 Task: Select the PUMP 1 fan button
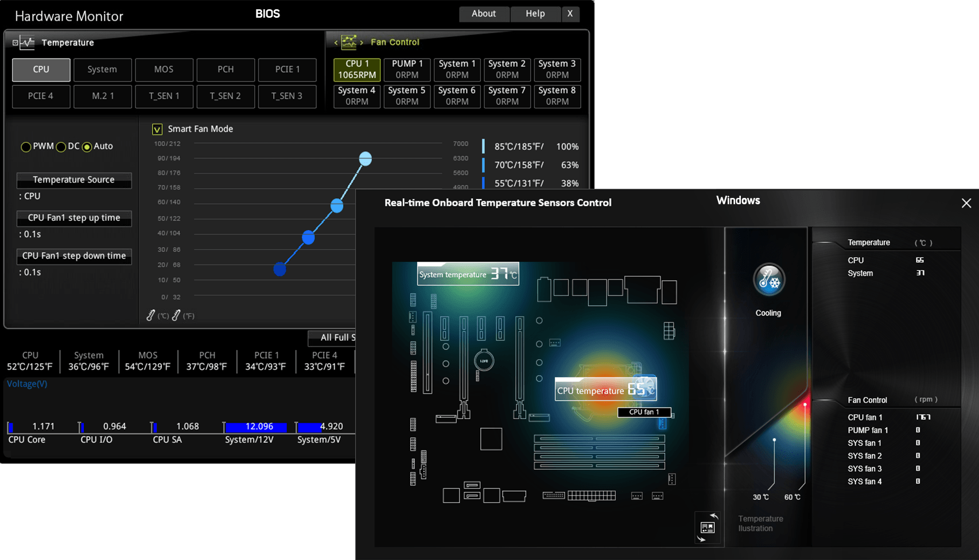(x=407, y=69)
